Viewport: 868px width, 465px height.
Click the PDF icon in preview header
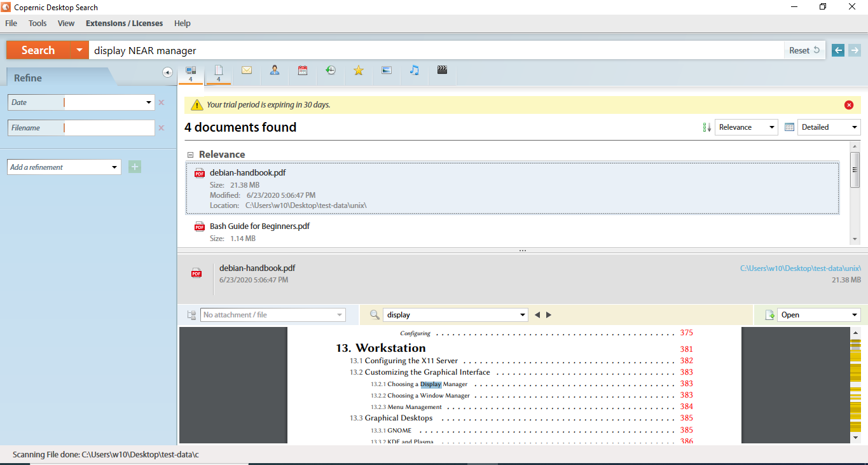[196, 274]
